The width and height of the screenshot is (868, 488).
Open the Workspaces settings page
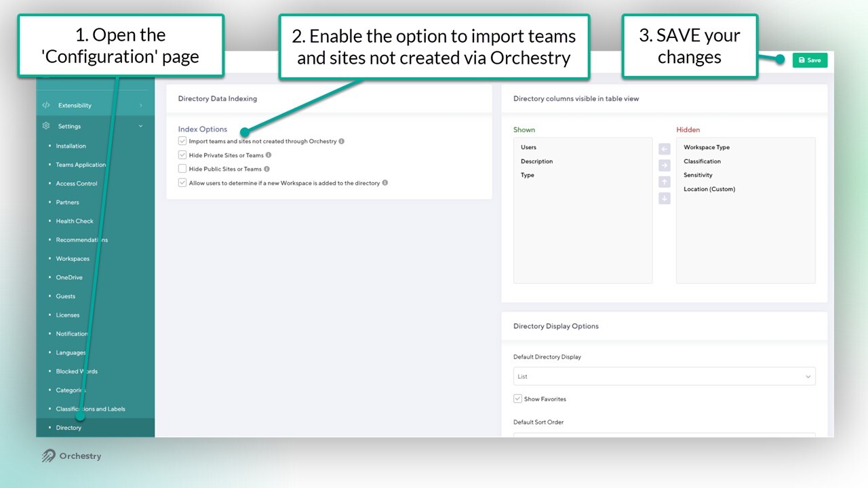coord(73,259)
